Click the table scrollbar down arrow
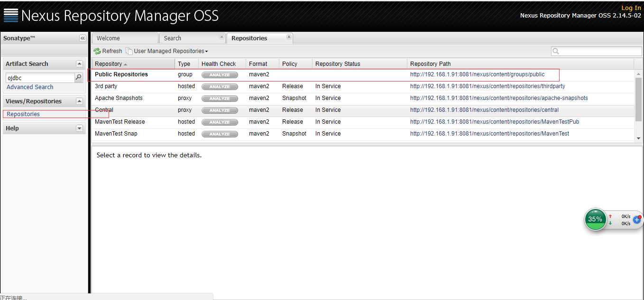The width and height of the screenshot is (644, 300). pyautogui.click(x=638, y=138)
